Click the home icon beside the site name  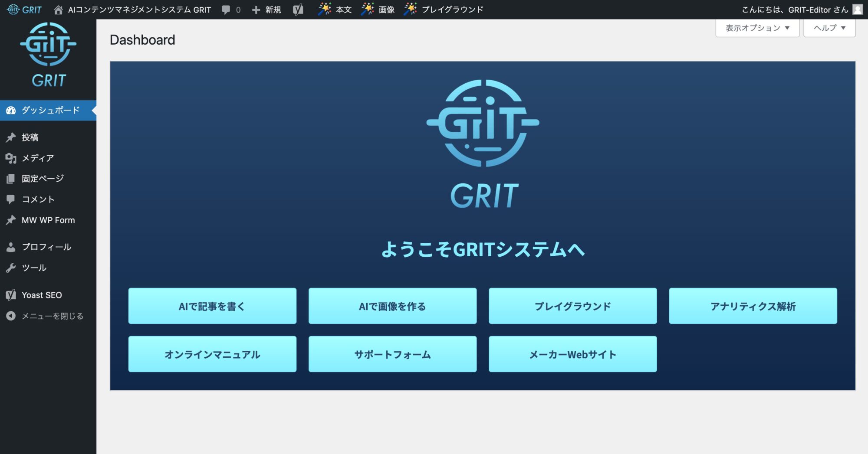point(58,10)
